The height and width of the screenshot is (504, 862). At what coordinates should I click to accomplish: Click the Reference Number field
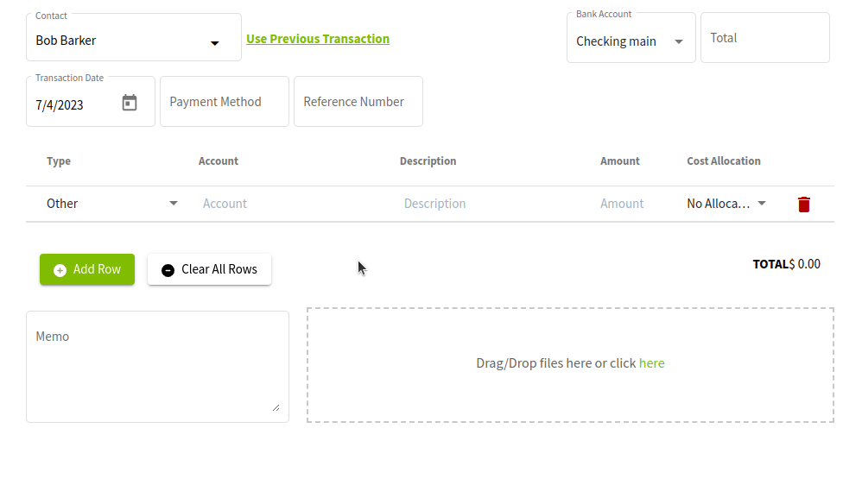pyautogui.click(x=358, y=102)
